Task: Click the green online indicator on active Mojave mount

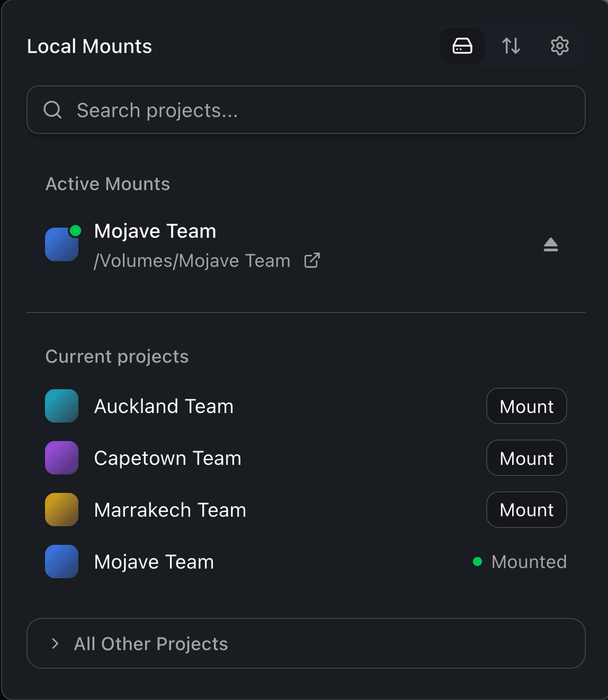Action: [77, 230]
